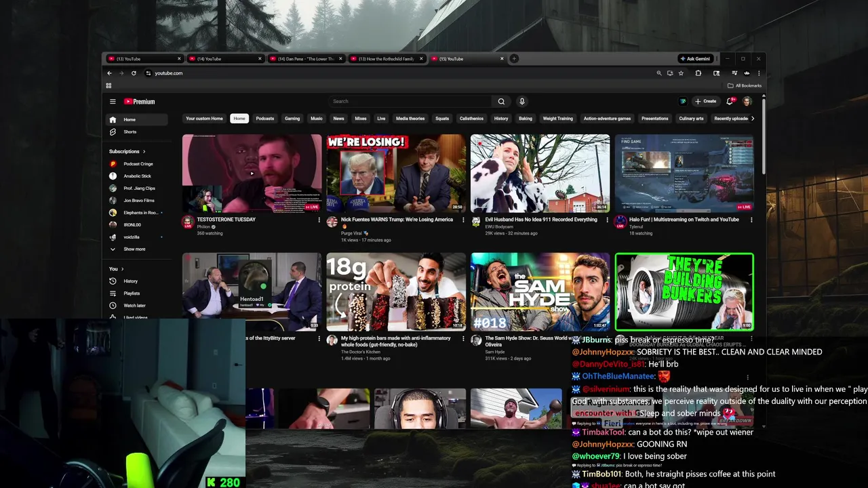
Task: Select the Podcasts category chip
Action: [x=265, y=119]
